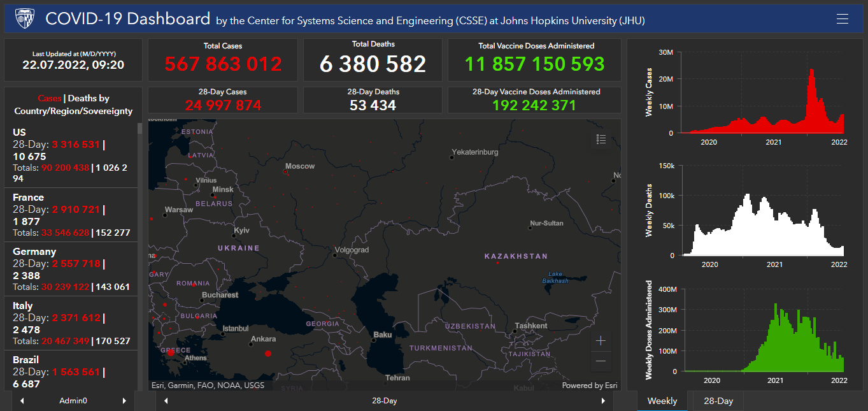Open the map legend list icon
This screenshot has width=868, height=411.
[601, 140]
